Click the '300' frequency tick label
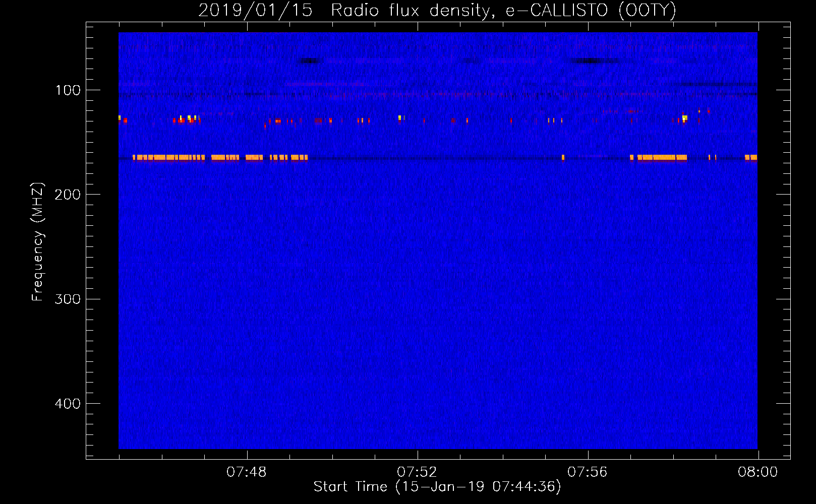 [x=68, y=299]
